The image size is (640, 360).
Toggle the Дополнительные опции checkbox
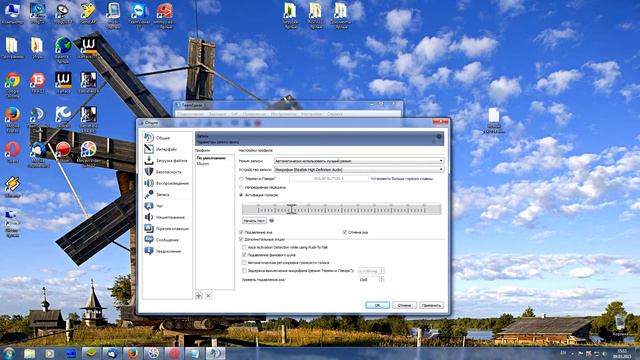pyautogui.click(x=262, y=239)
